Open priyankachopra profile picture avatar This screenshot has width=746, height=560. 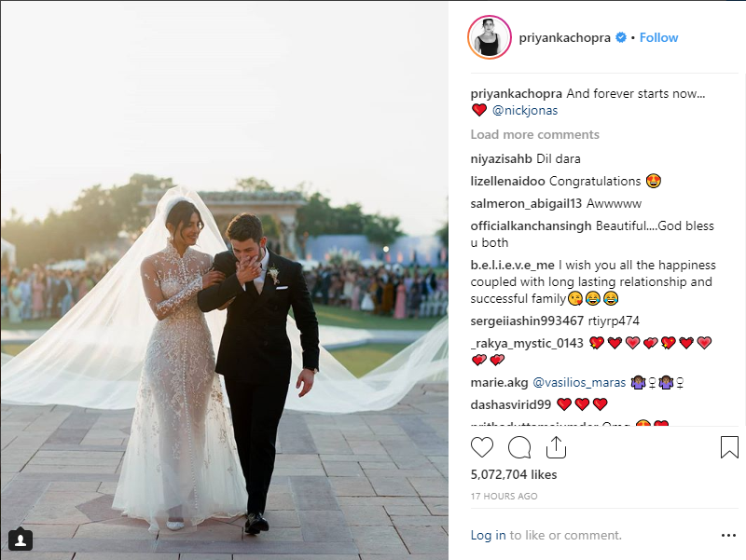[x=489, y=37]
